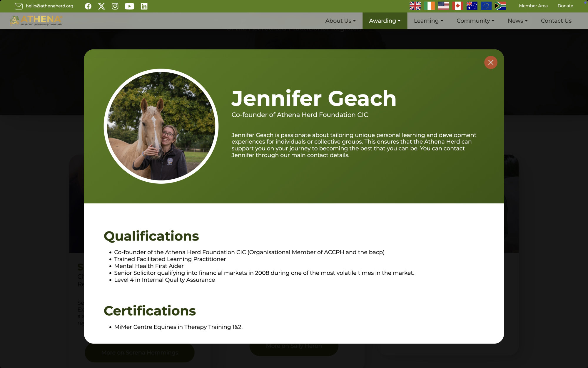The image size is (588, 368).
Task: Click the biography paragraph about Jennifer Geach
Action: pyautogui.click(x=354, y=145)
